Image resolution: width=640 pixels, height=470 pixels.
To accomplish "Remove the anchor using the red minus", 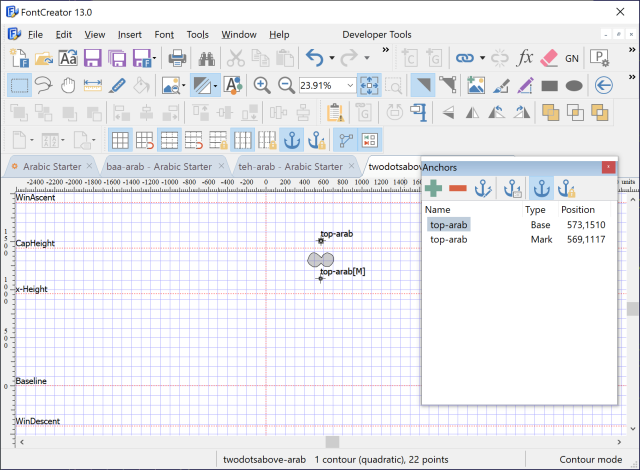I will coord(457,188).
